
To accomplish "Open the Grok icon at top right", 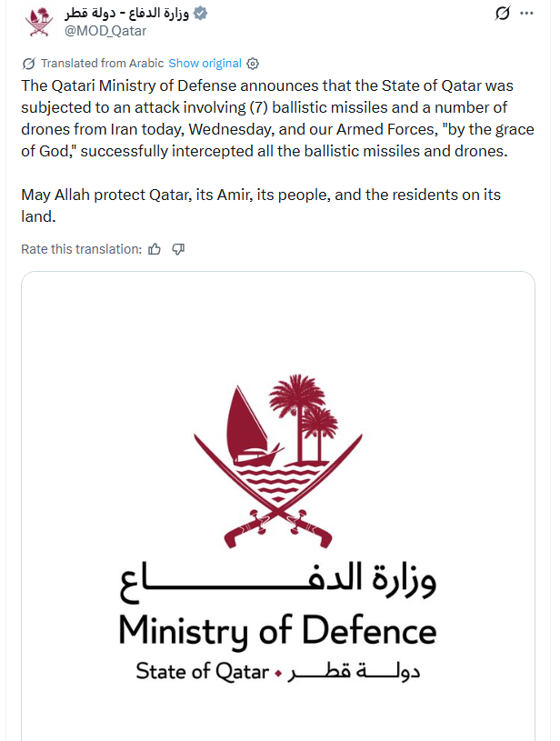I will [501, 14].
